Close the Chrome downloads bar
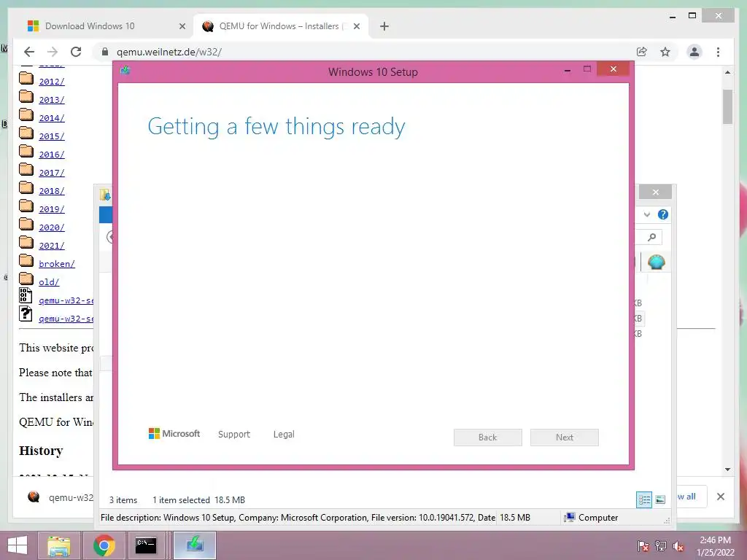 pyautogui.click(x=720, y=497)
